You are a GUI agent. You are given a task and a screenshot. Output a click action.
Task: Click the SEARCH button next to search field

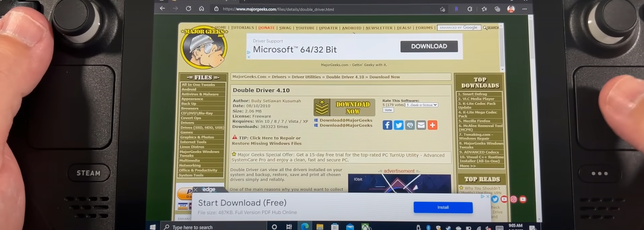tap(491, 28)
